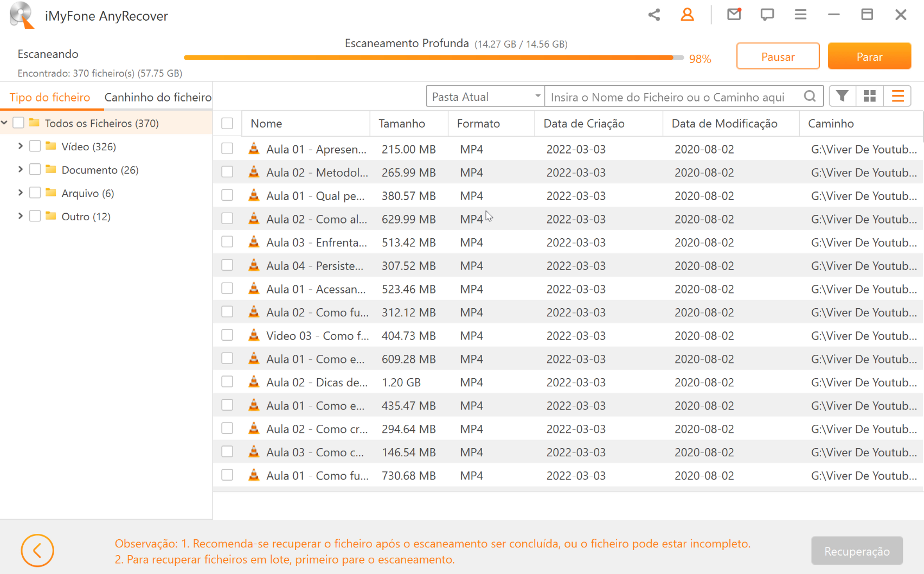Expand the Arquivo category

coord(21,193)
